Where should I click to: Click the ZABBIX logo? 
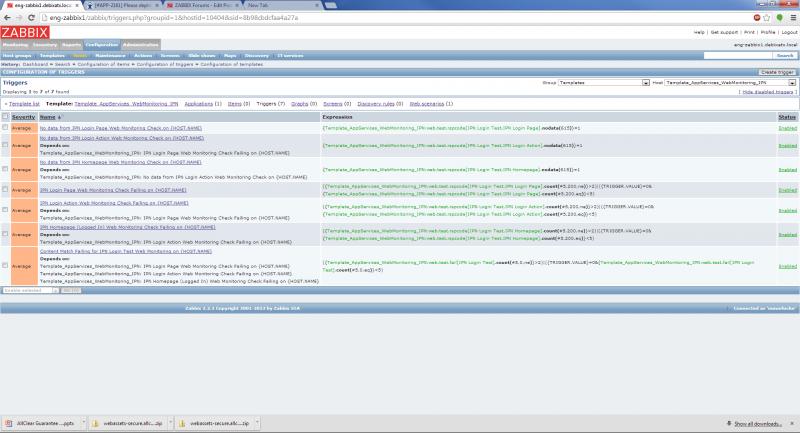(x=25, y=32)
